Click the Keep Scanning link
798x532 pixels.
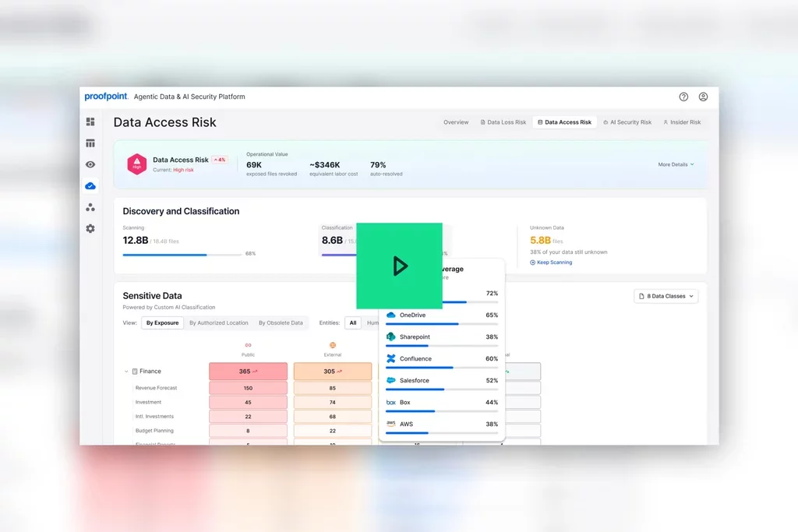click(x=551, y=262)
